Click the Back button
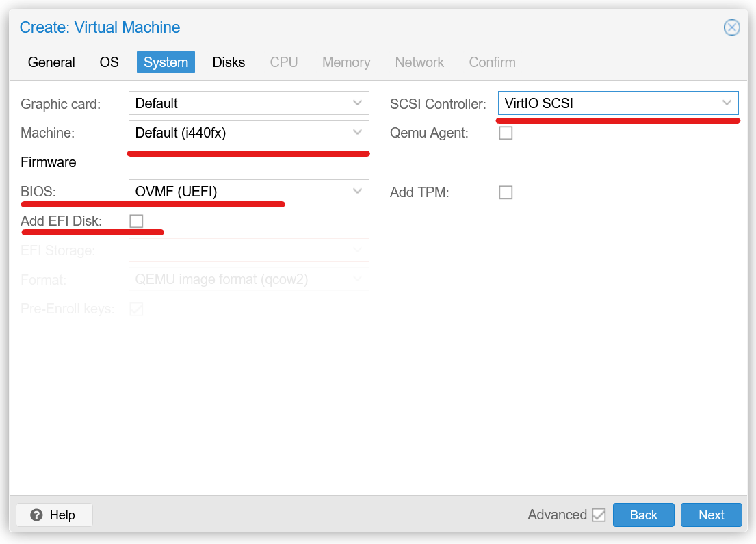 tap(644, 515)
